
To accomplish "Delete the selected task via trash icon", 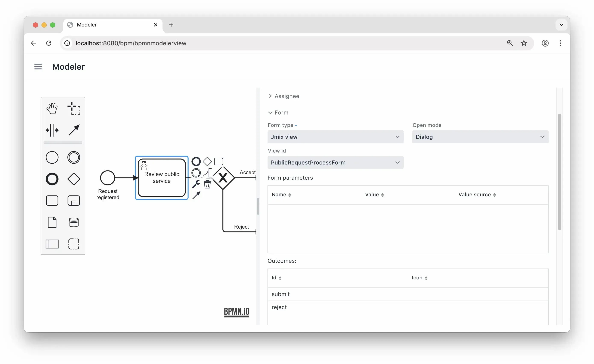I will 207,185.
